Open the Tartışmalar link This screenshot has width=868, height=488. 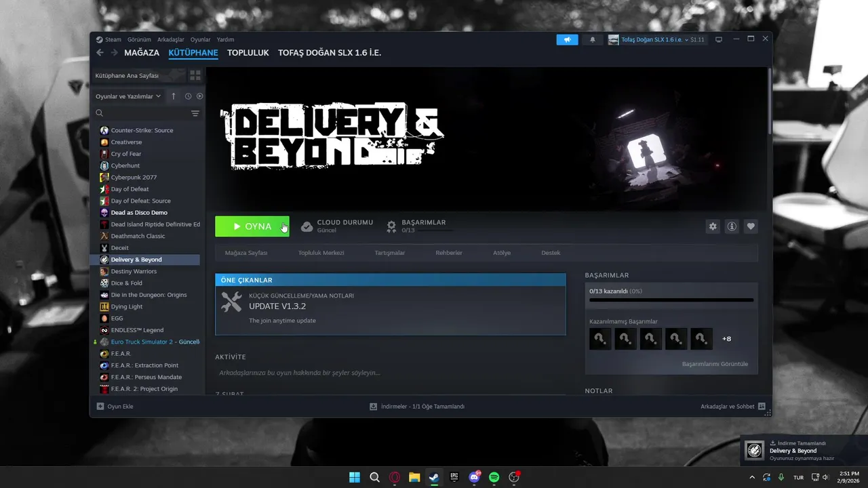click(x=390, y=253)
